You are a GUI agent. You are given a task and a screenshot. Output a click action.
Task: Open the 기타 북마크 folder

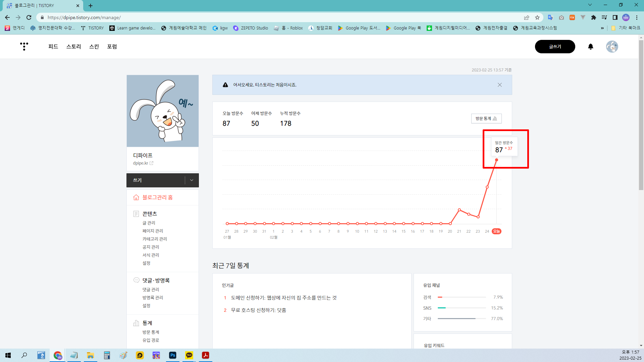(x=626, y=28)
